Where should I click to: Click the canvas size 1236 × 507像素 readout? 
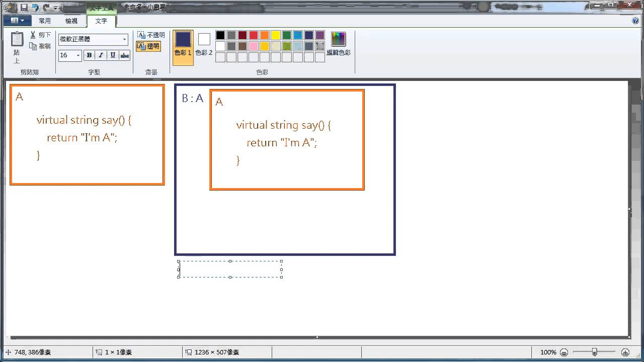click(x=212, y=352)
